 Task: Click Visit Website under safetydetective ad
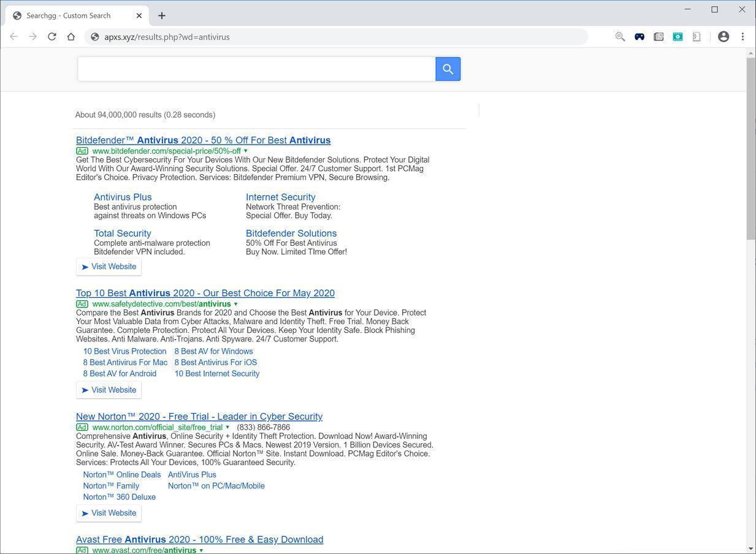tap(109, 390)
